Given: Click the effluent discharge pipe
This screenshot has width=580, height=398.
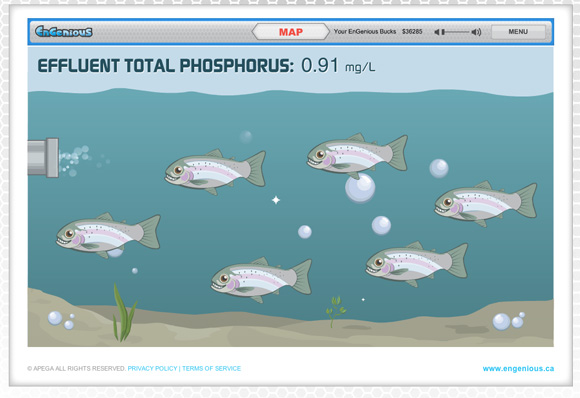Looking at the screenshot, I should click(43, 158).
